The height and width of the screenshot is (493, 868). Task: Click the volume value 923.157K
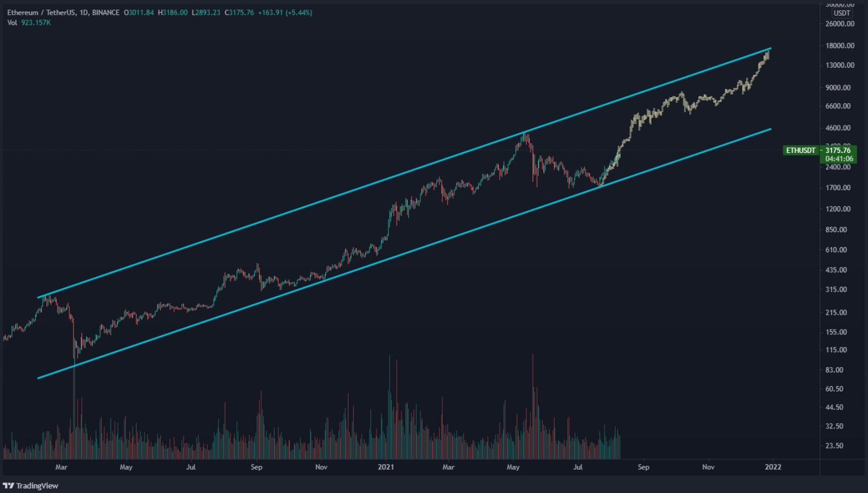tap(36, 23)
